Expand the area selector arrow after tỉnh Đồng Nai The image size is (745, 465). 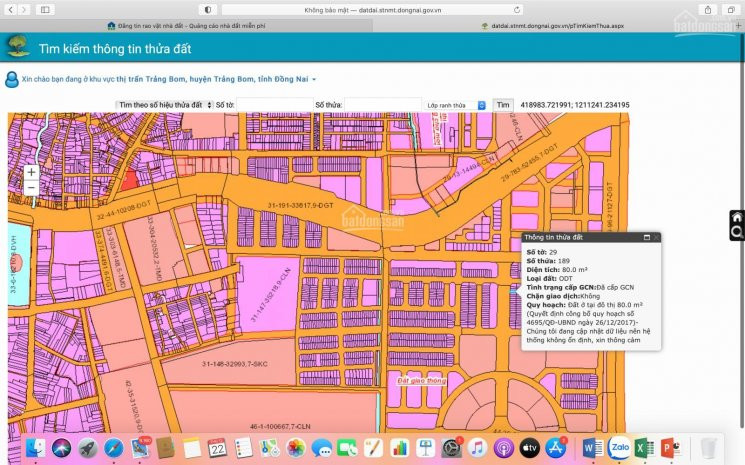[x=314, y=79]
